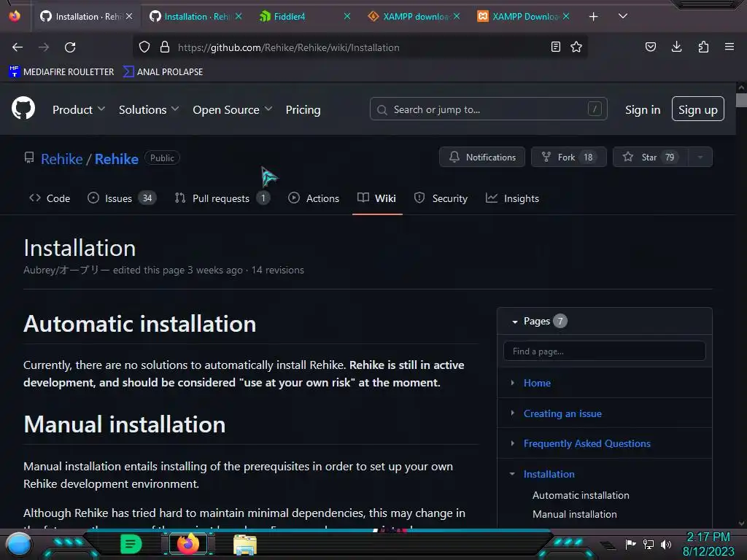This screenshot has width=747, height=560.
Task: Jump to Manual installation section in sidebar
Action: (575, 514)
